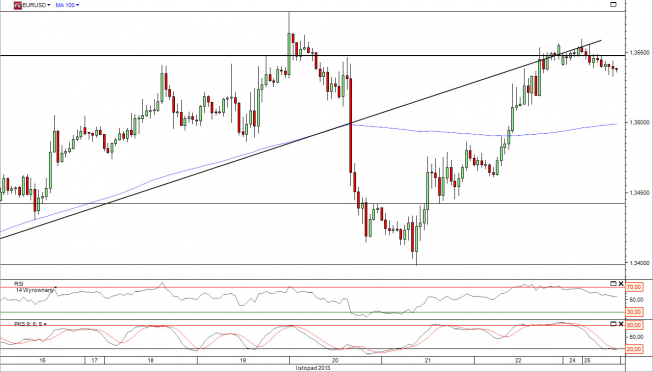Select the RSI 30,00 level label
Screen dimensions: 653x372
(635, 312)
